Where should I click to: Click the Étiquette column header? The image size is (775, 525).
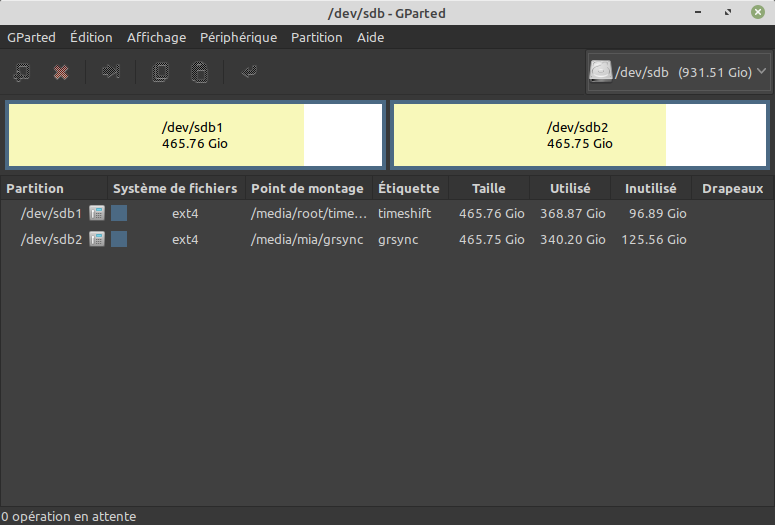(x=410, y=188)
